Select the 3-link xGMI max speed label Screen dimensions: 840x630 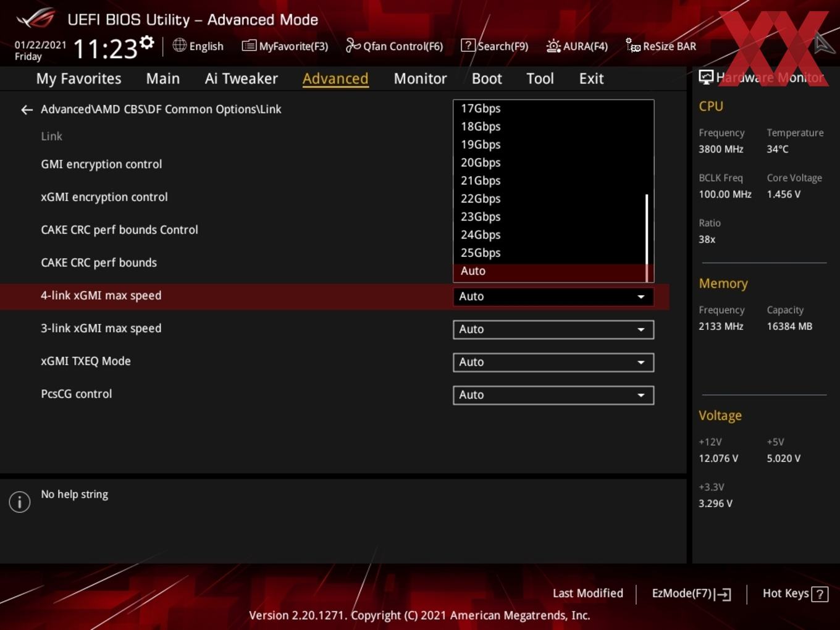(x=101, y=328)
